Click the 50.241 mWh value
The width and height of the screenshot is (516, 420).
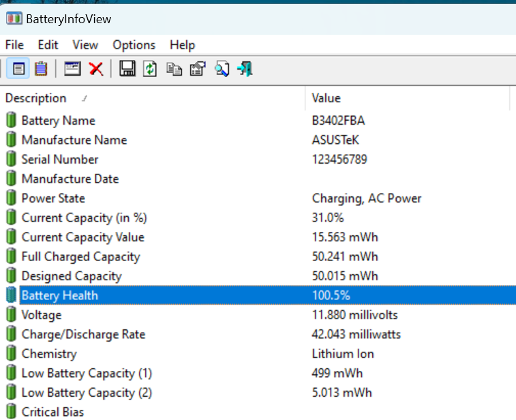[345, 256]
